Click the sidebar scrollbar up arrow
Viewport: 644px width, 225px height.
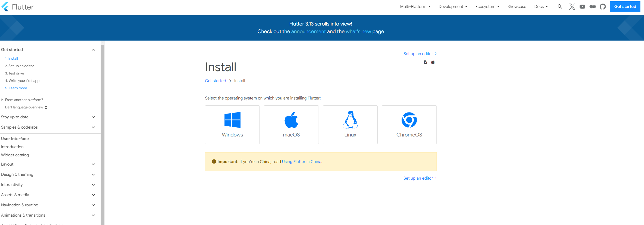coord(103,43)
